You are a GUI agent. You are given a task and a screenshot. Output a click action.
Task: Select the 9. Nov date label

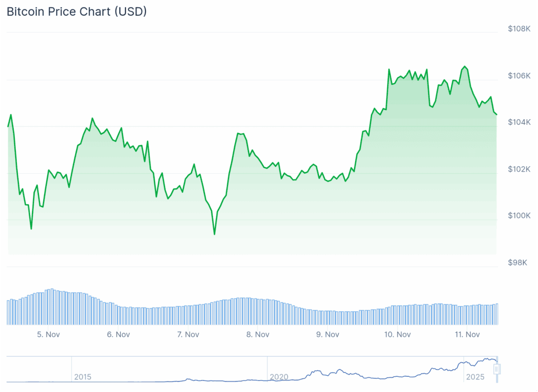tap(328, 334)
